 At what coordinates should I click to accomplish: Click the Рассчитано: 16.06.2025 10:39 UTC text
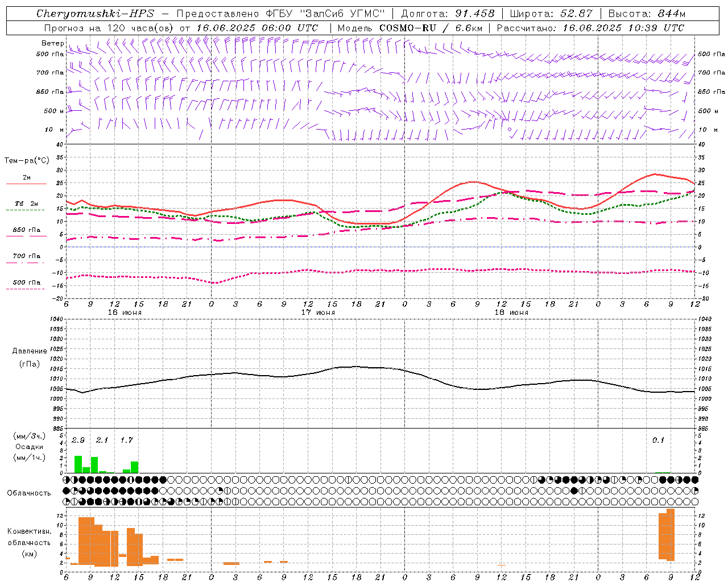coord(590,28)
